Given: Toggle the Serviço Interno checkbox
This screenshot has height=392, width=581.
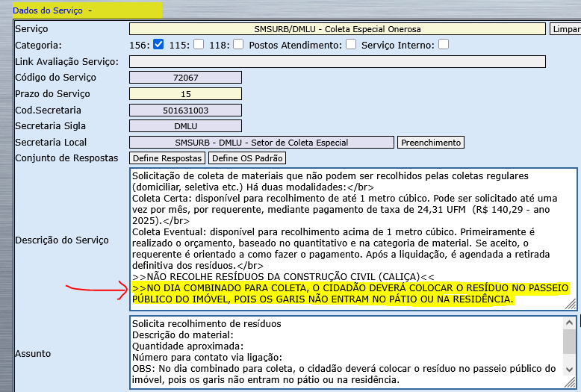Looking at the screenshot, I should [x=444, y=45].
